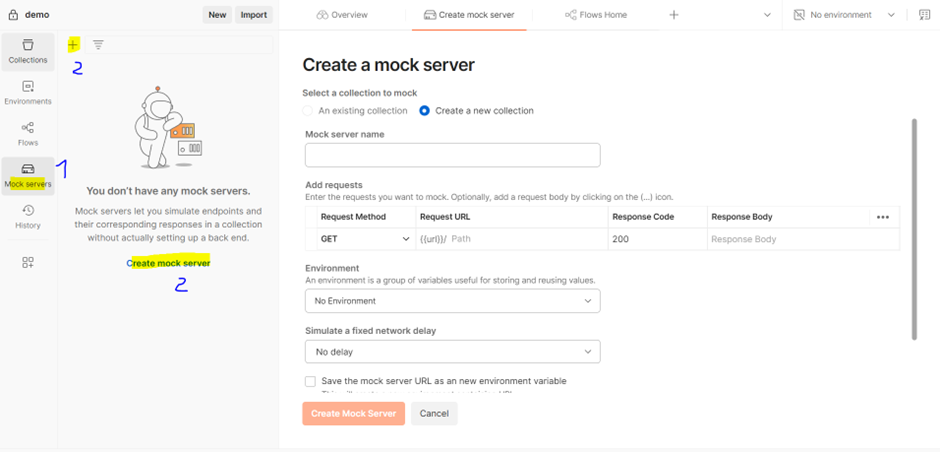The height and width of the screenshot is (452, 940).
Task: Click the filter icon beside the plus
Action: coord(98,45)
